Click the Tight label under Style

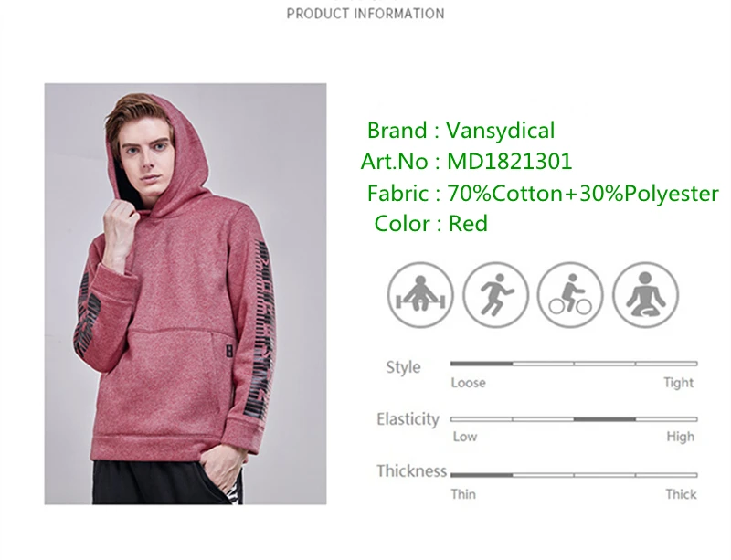pyautogui.click(x=679, y=383)
